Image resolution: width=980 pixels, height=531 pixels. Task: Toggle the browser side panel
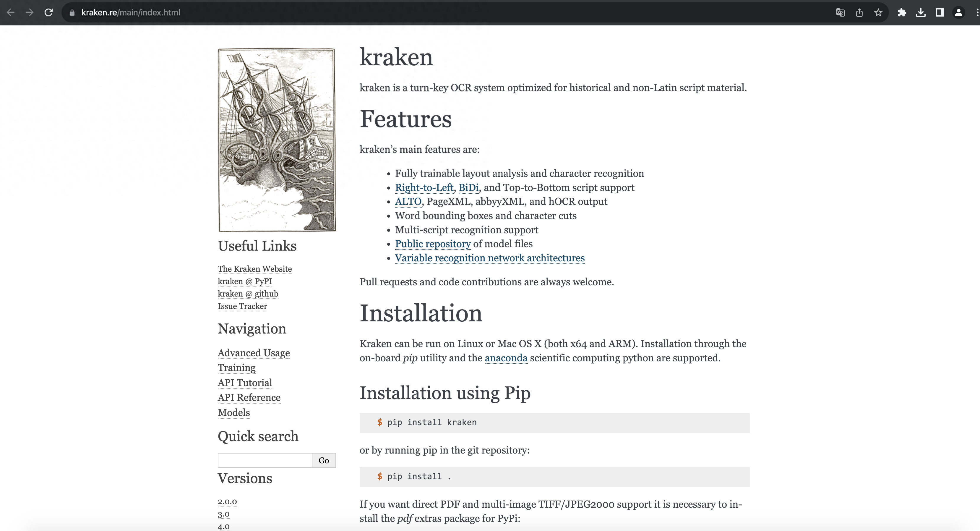940,12
